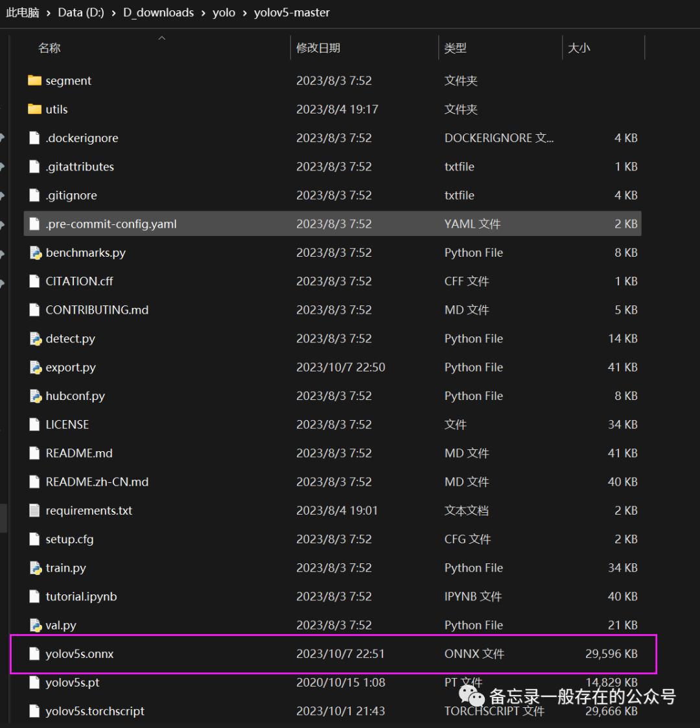
Task: Click the file name setup.cfg
Action: 69,539
